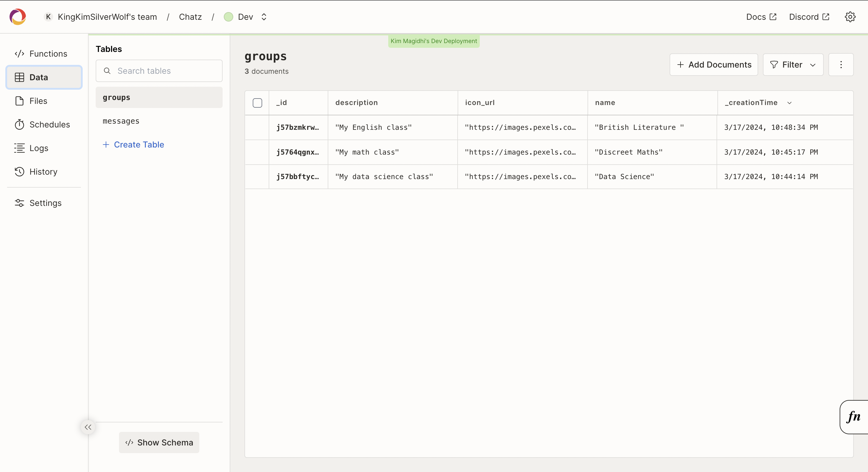This screenshot has height=472, width=868.
Task: Select the messages table
Action: point(121,121)
